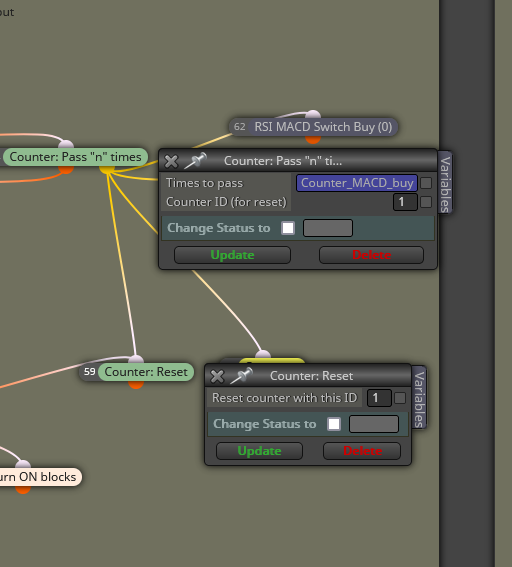Tick the checkbox beside Reset counter ID field
Image resolution: width=512 pixels, height=567 pixels.
coord(400,398)
